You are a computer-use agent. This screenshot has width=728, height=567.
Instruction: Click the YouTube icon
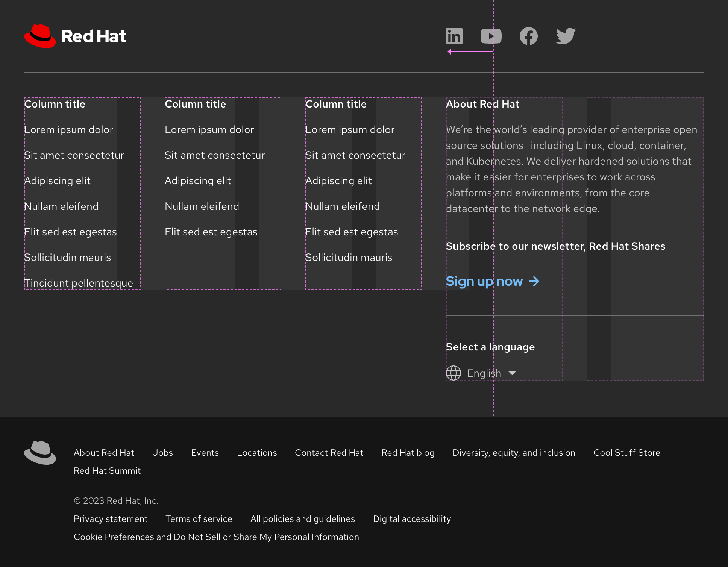click(490, 36)
